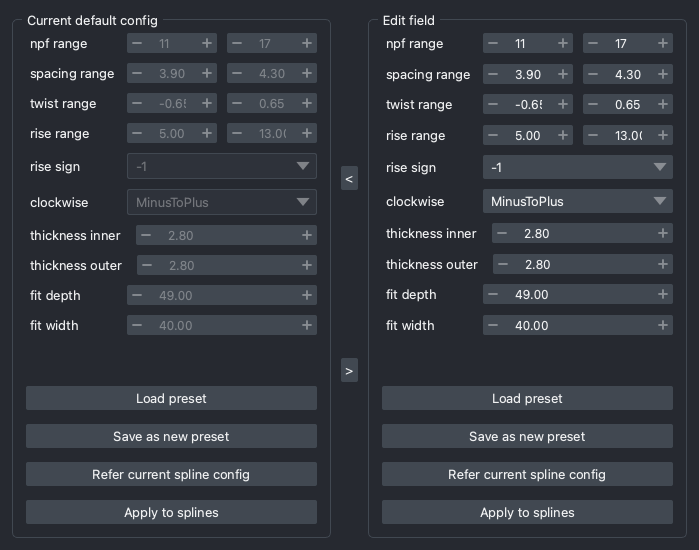The image size is (699, 550).
Task: Click Save as new preset in Edit field
Action: click(x=527, y=436)
